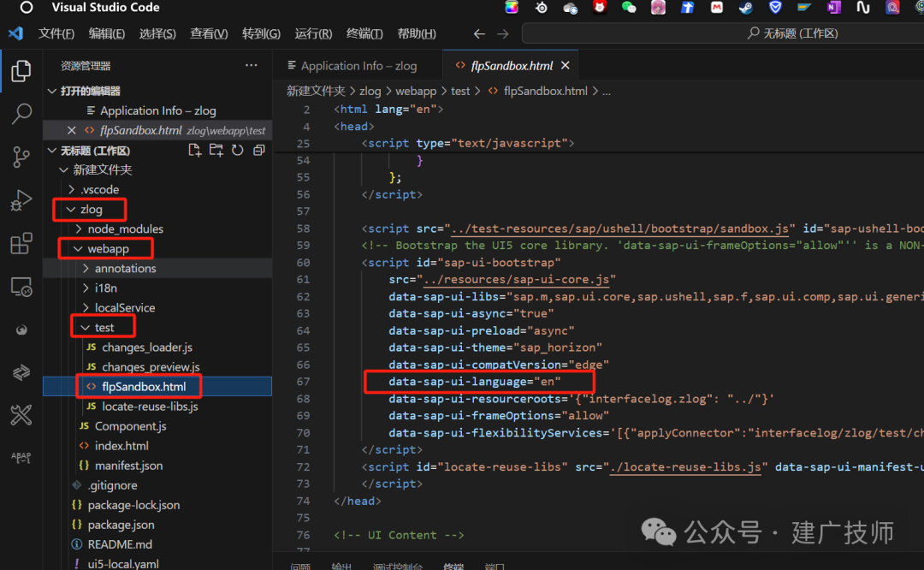Click the sap-ui-core.js src link
924x570 pixels.
(517, 279)
